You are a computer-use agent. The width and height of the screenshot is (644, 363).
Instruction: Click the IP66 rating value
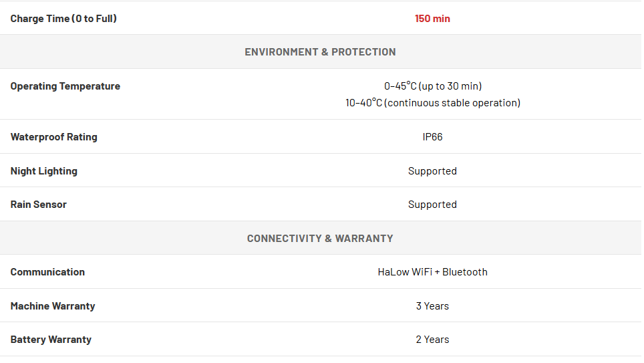(432, 137)
